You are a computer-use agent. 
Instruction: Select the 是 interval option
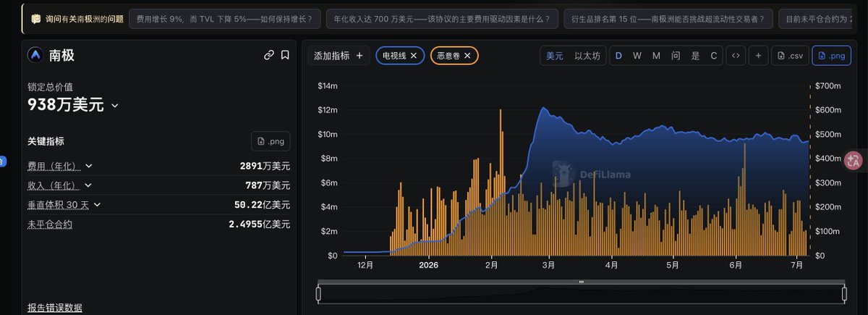(x=695, y=56)
